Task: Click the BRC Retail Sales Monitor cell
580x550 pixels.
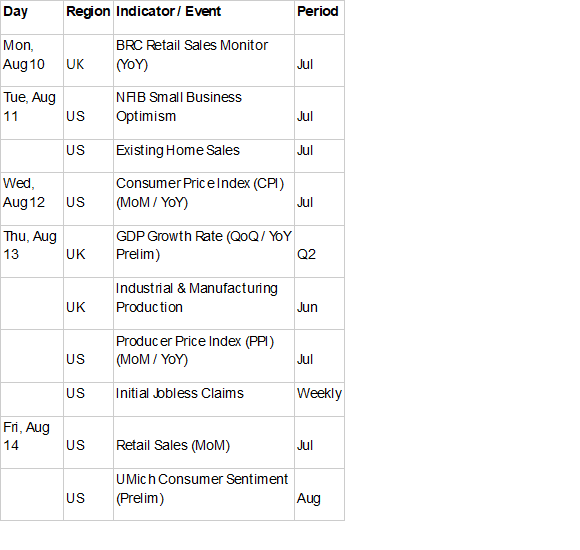Action: [204, 61]
